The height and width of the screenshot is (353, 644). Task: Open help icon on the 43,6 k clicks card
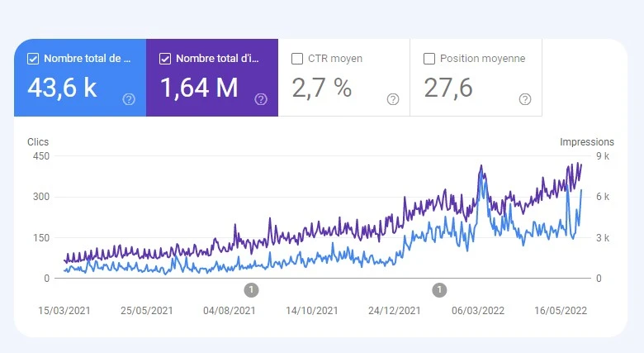tap(129, 99)
